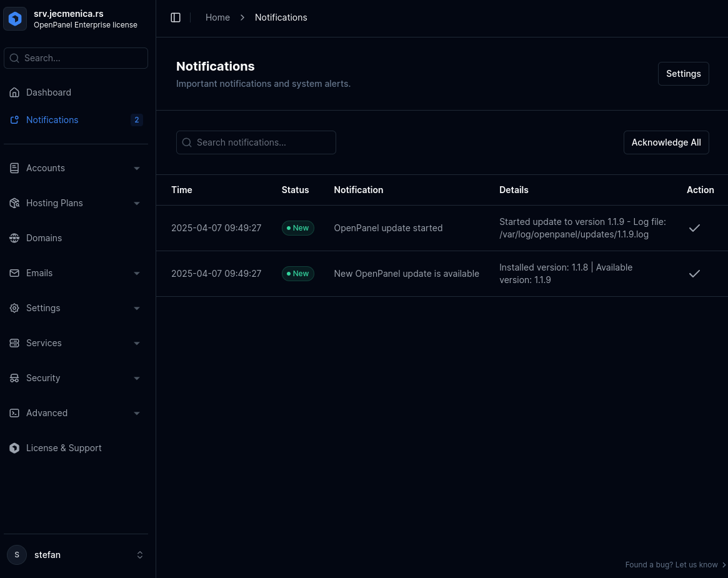Open the stefan user account switcher

[76, 555]
